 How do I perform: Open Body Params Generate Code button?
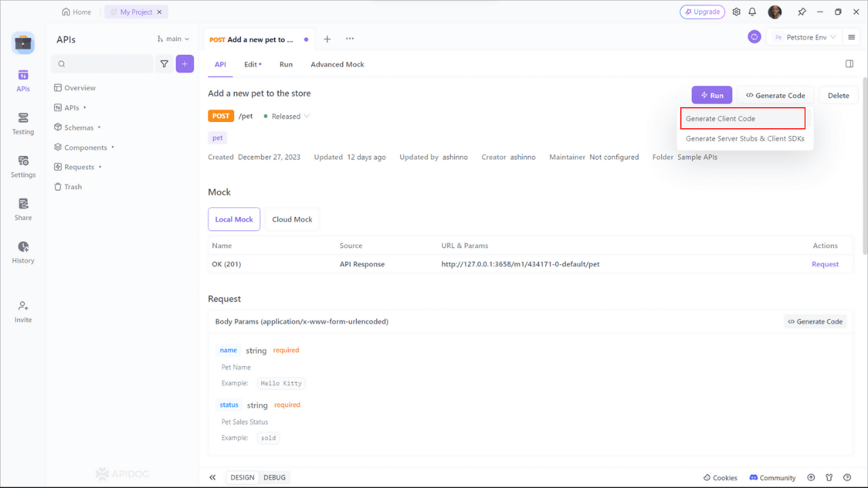click(x=815, y=321)
